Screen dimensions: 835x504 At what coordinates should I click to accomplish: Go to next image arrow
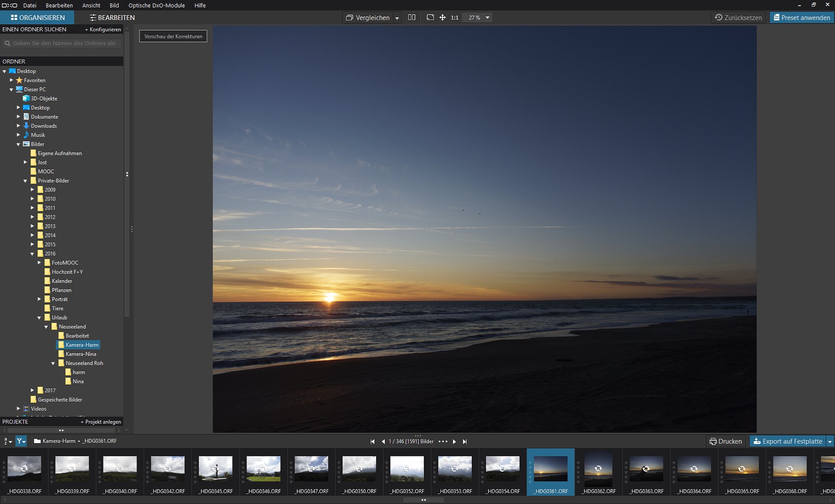click(x=454, y=441)
